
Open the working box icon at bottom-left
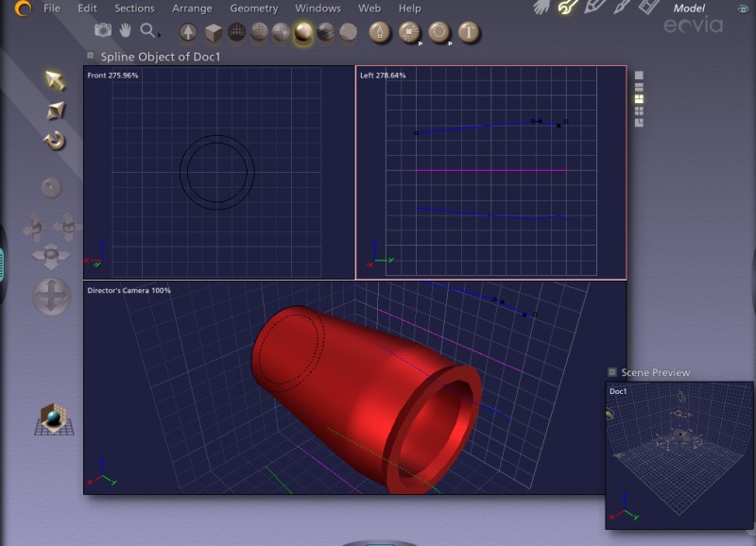54,418
